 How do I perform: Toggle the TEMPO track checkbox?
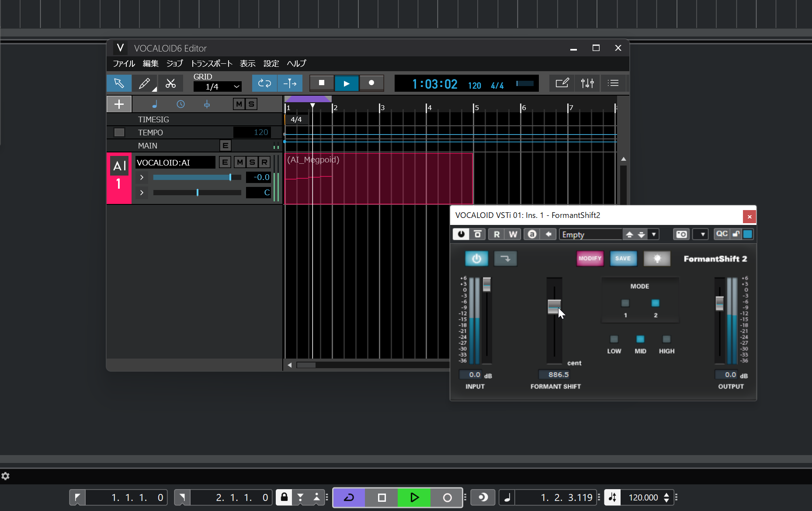[x=119, y=132]
